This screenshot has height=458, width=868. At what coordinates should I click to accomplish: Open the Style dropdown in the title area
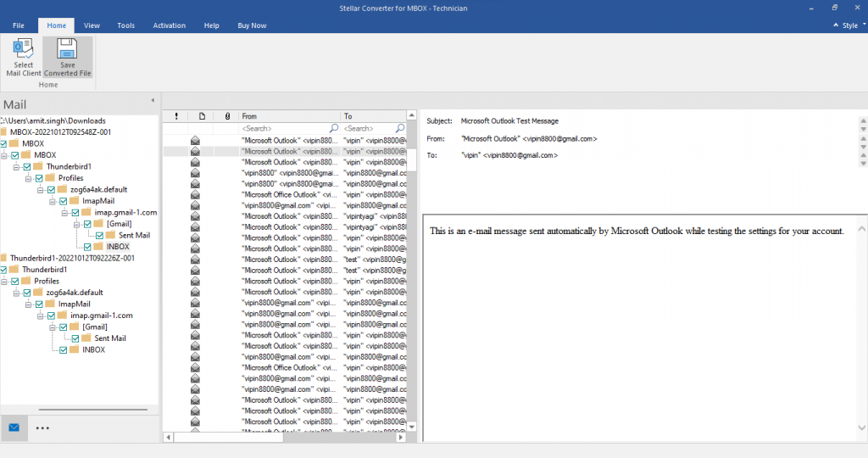click(x=854, y=25)
